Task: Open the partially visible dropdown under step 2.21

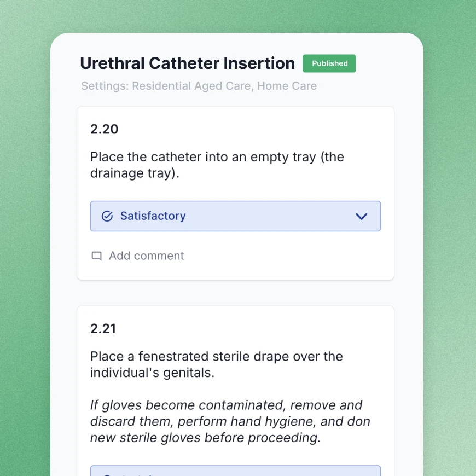Action: [235, 471]
